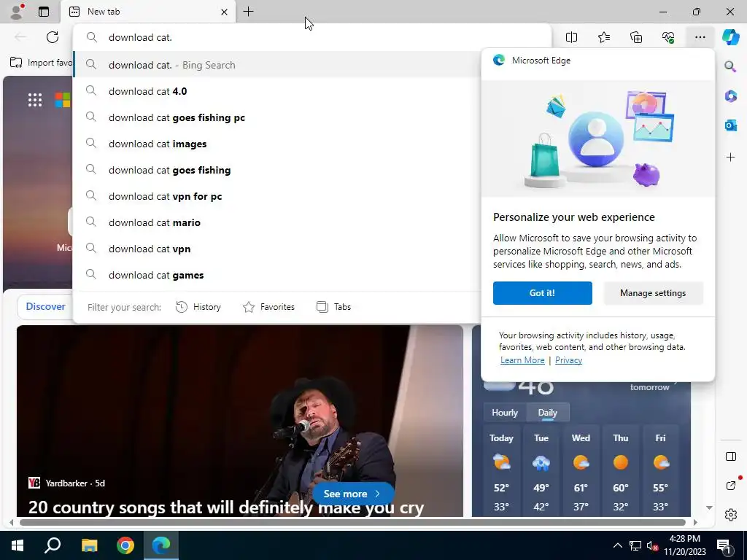The height and width of the screenshot is (560, 747).
Task: Click the horizontal page scrollbar
Action: 352,522
